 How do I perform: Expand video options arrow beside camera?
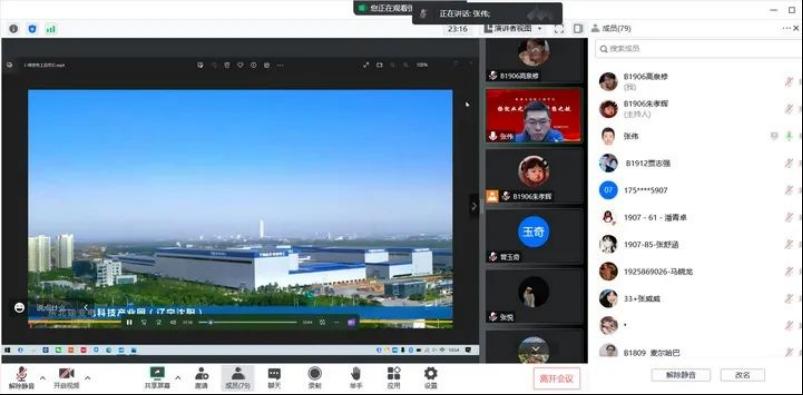coord(88,378)
